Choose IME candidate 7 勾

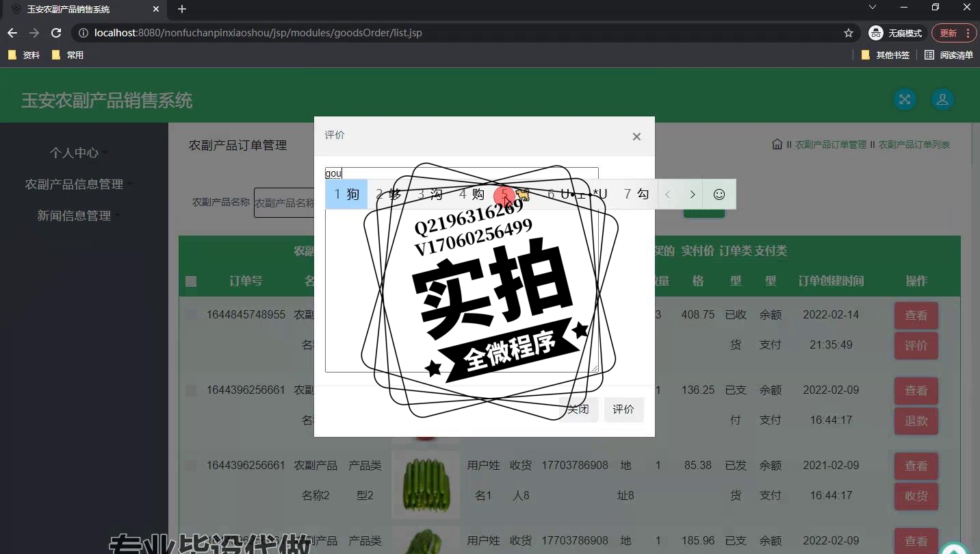(x=636, y=194)
